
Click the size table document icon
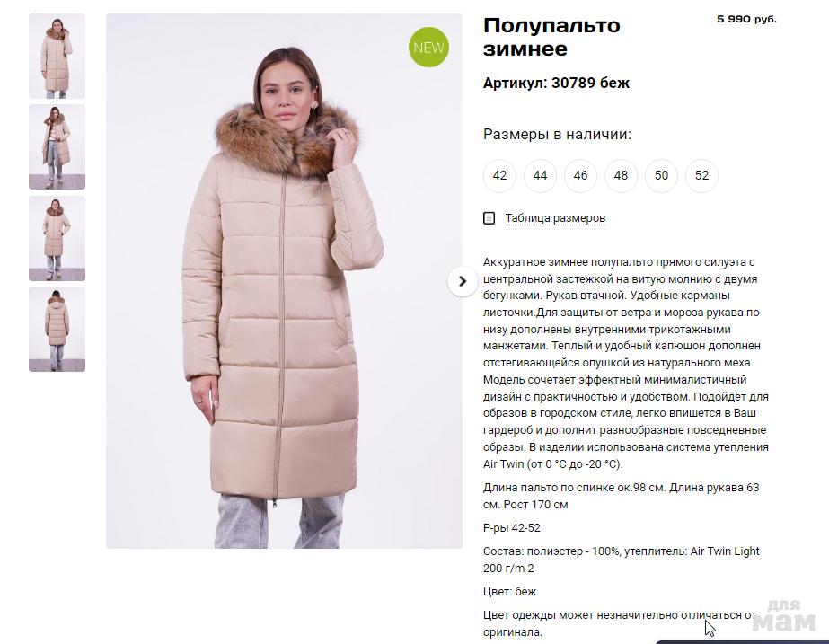(489, 218)
